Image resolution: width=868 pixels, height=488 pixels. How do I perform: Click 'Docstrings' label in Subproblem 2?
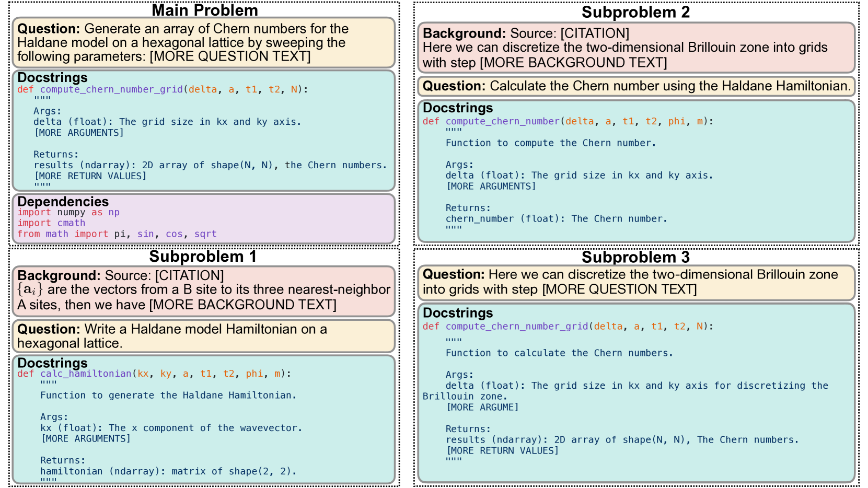pos(458,108)
